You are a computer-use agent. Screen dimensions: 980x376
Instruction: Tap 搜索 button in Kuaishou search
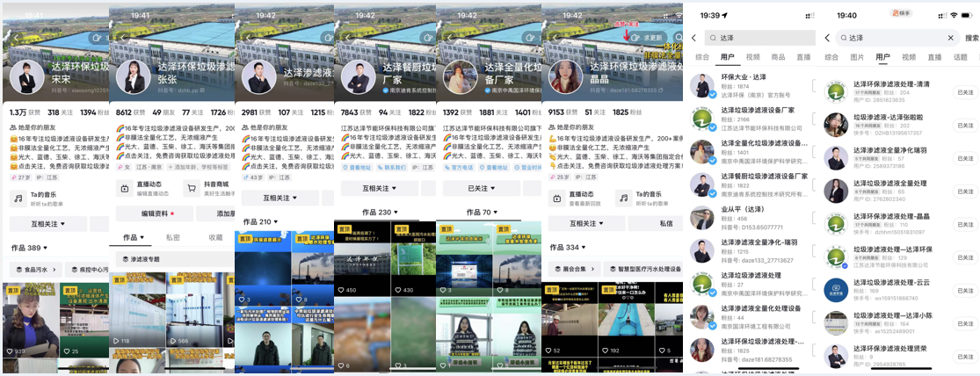pos(972,38)
